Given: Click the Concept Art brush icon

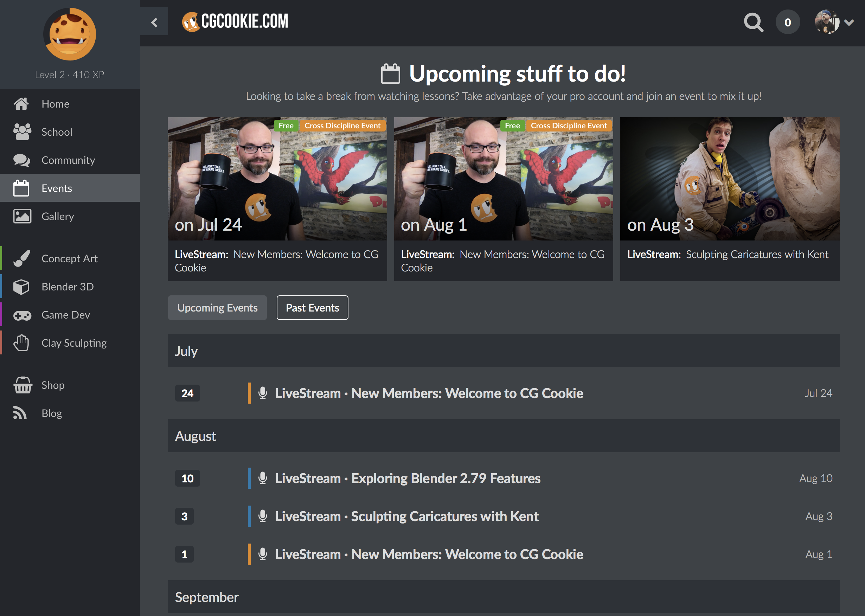Looking at the screenshot, I should [x=22, y=258].
